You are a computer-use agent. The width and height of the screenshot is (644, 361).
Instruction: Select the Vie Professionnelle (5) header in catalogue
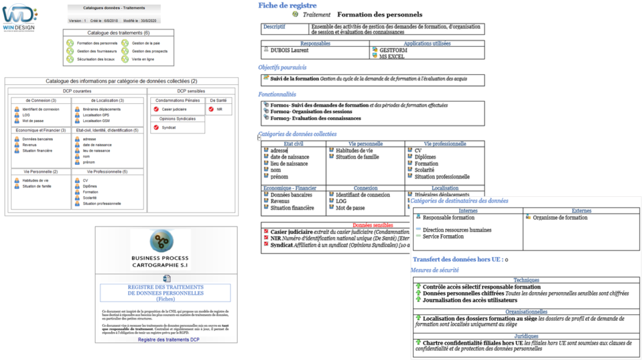click(107, 172)
